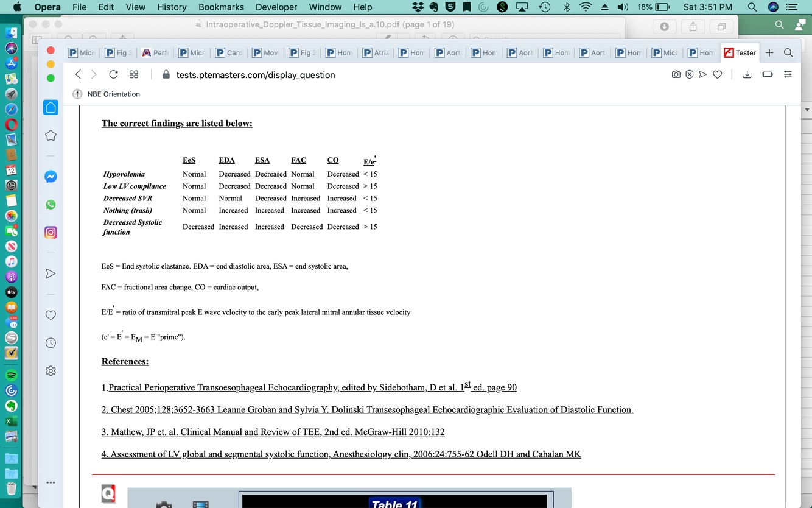Switch to the Perfo tab
This screenshot has height=508, width=812.
(x=155, y=52)
